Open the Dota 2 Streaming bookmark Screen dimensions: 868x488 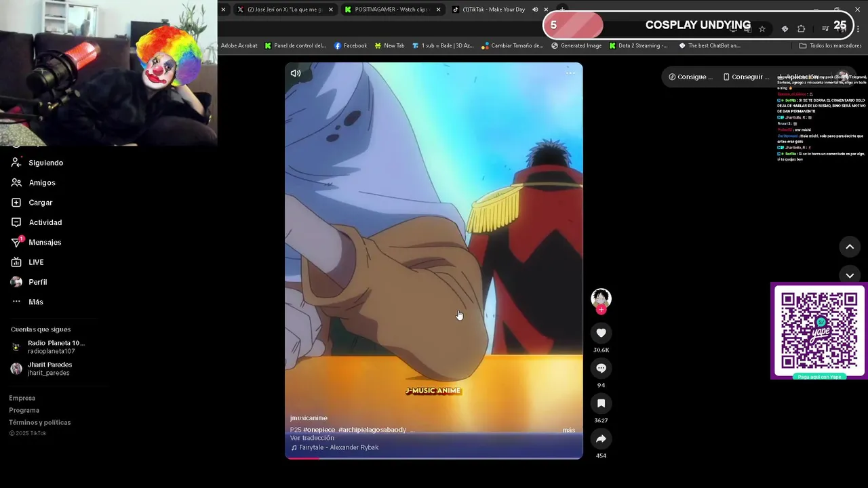(x=638, y=45)
